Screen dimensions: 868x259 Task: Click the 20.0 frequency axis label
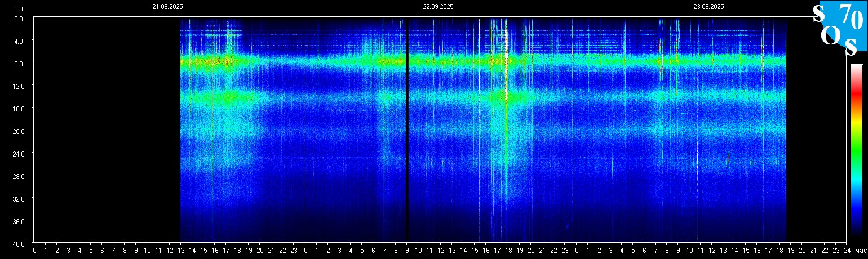17,131
